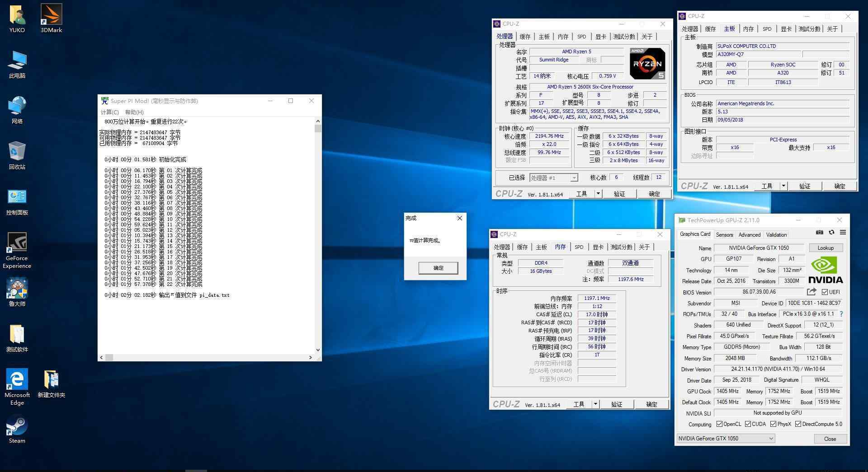Viewport: 868px width, 472px height.
Task: Open the Advanced tab in GPU-Z
Action: coord(750,235)
